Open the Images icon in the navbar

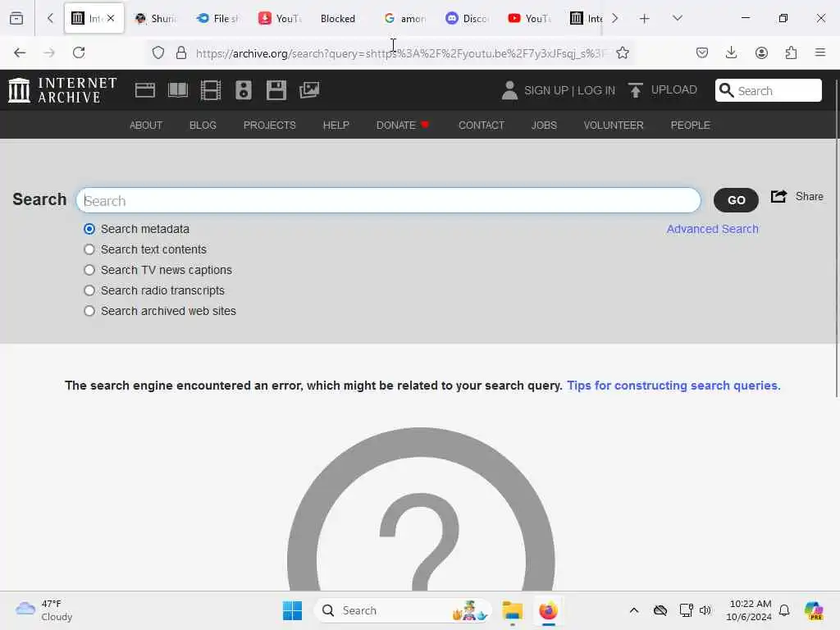[x=309, y=90]
